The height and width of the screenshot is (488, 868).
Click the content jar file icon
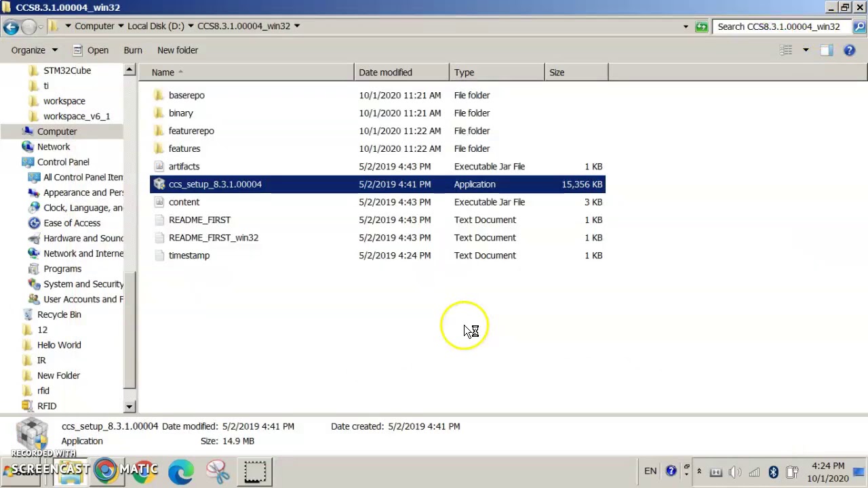click(x=159, y=202)
